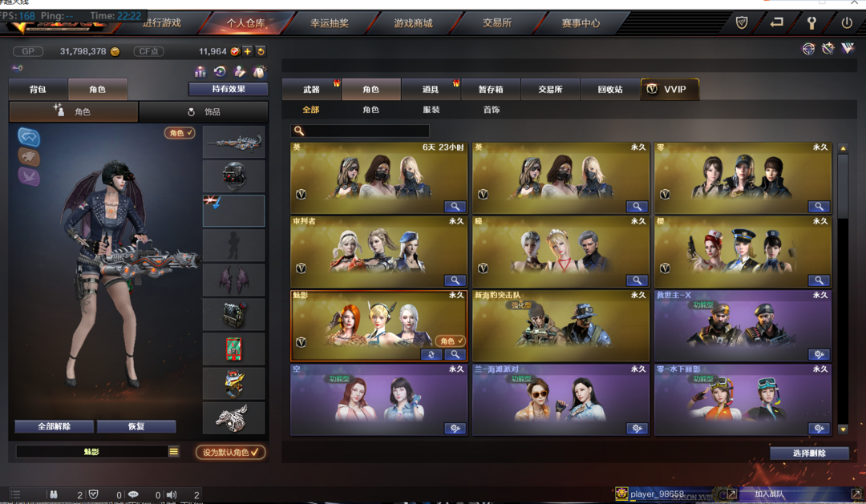Open the replay circular arrow icon
This screenshot has width=866, height=504.
click(x=220, y=72)
